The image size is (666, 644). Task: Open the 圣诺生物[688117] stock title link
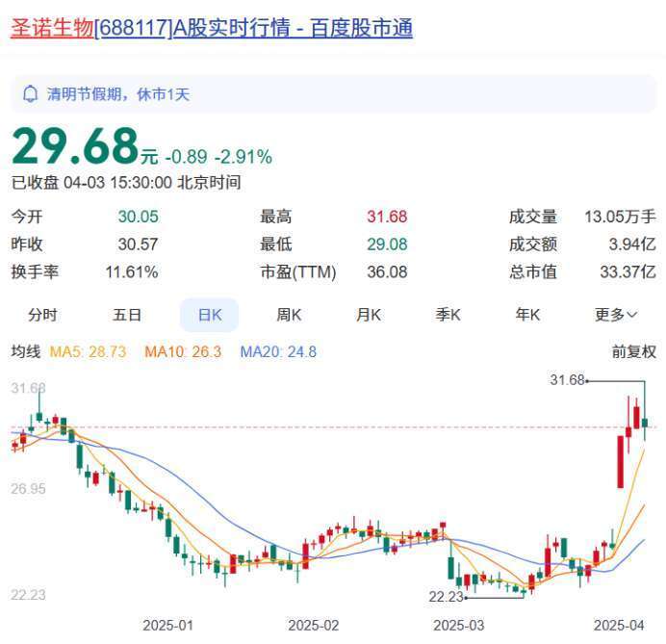pos(212,28)
